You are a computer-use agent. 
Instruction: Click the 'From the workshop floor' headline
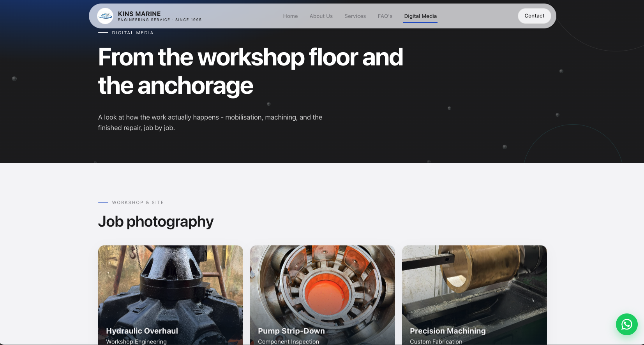251,71
